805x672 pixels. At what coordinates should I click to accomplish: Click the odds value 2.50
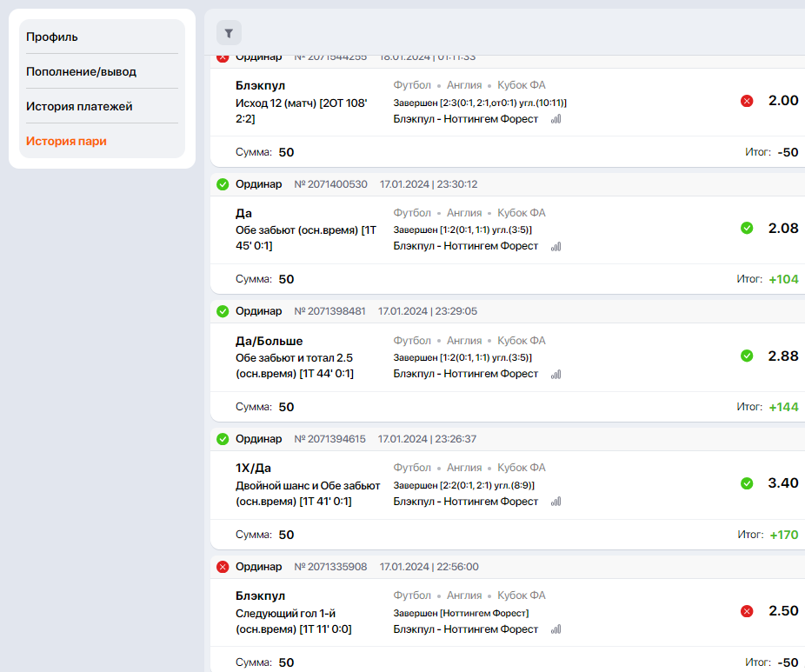783,611
